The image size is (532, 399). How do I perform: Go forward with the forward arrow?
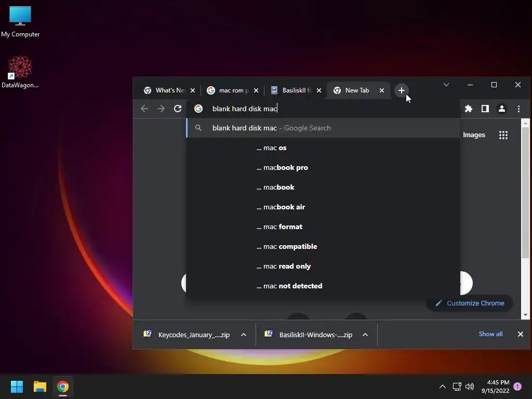tap(161, 109)
